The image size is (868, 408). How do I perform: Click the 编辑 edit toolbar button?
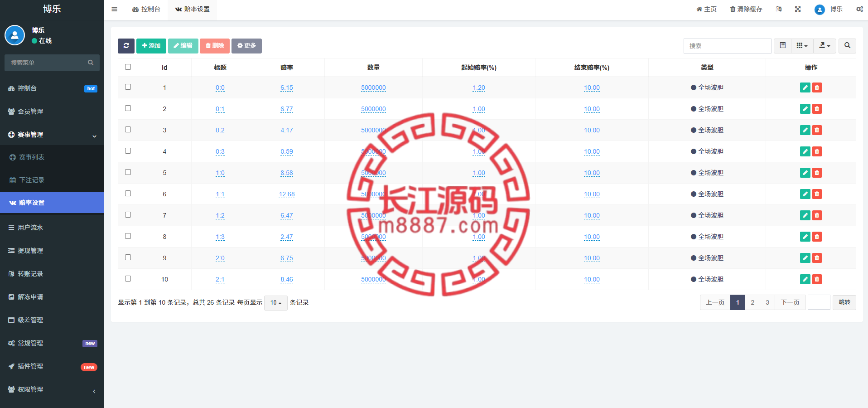point(183,46)
